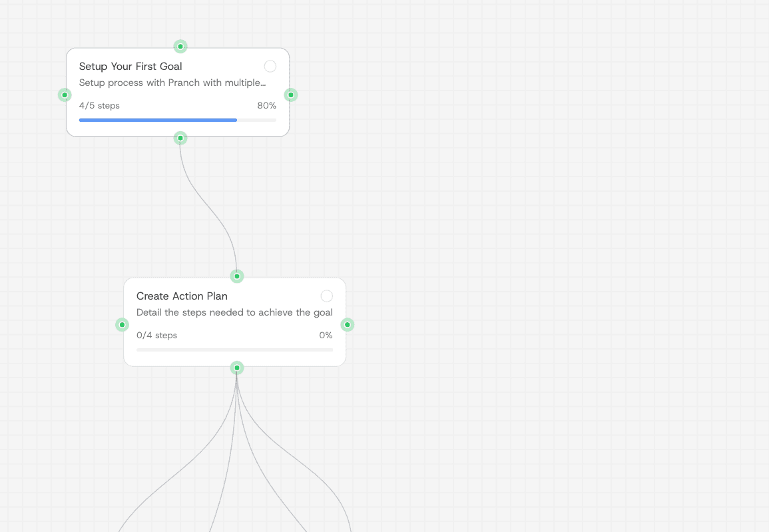Click right connector handle of Setup Your First Goal

[291, 95]
